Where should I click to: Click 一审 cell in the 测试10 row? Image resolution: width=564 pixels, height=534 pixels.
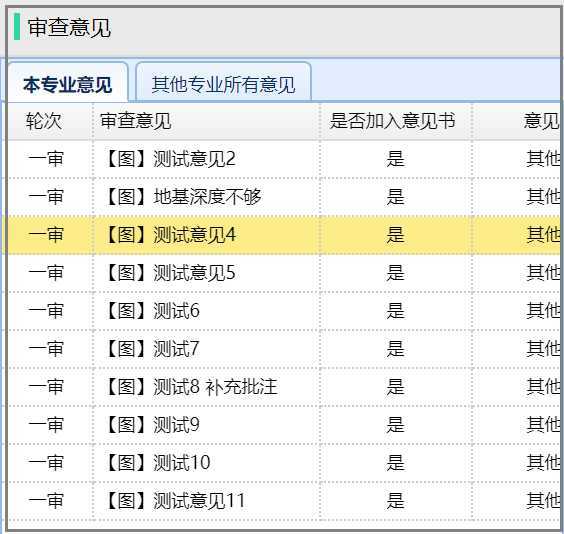coord(46,463)
